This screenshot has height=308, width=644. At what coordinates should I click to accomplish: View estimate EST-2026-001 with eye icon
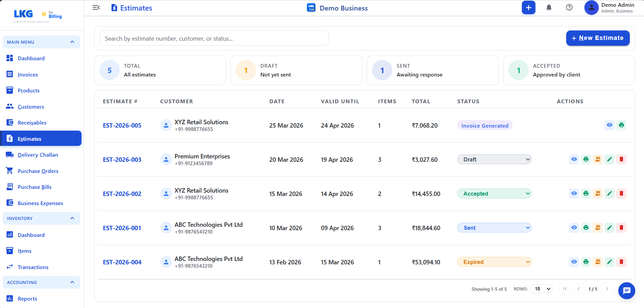coord(574,228)
